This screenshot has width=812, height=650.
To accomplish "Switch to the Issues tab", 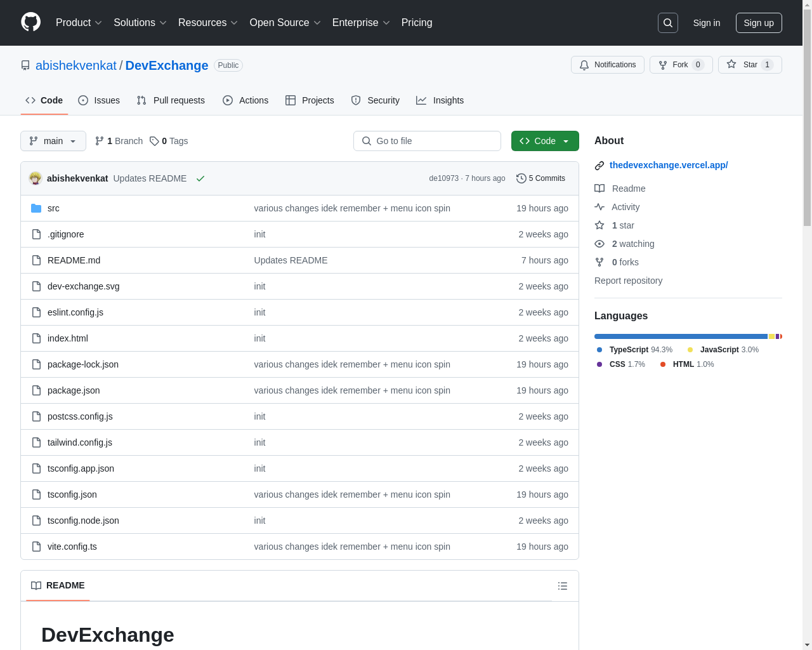I will click(99, 100).
